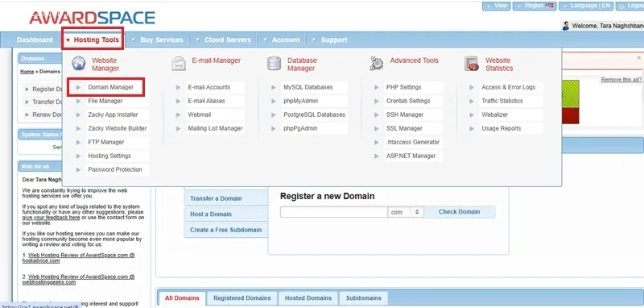Click the Website Manager globe icon

tap(78, 64)
